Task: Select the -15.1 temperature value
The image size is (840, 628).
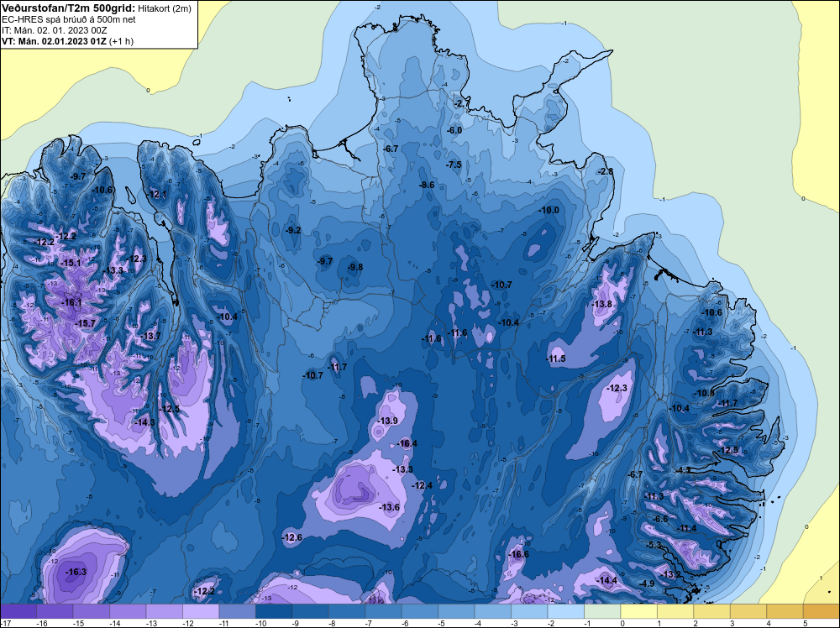Action: (x=71, y=263)
